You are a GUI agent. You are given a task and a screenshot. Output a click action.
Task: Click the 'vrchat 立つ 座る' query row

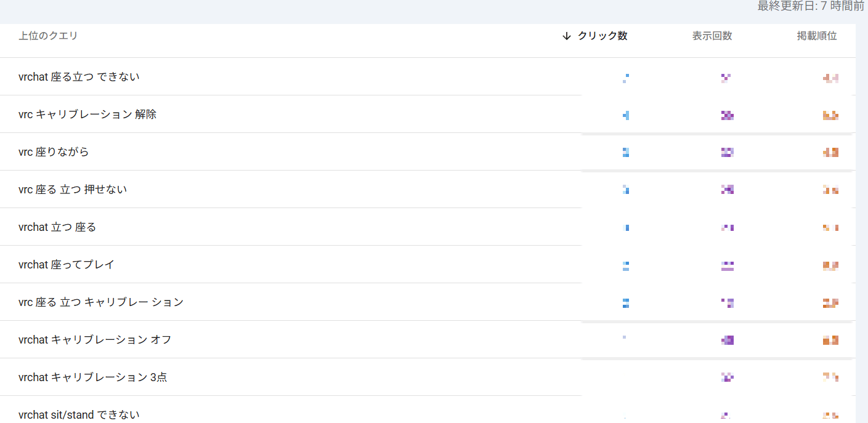coord(57,227)
